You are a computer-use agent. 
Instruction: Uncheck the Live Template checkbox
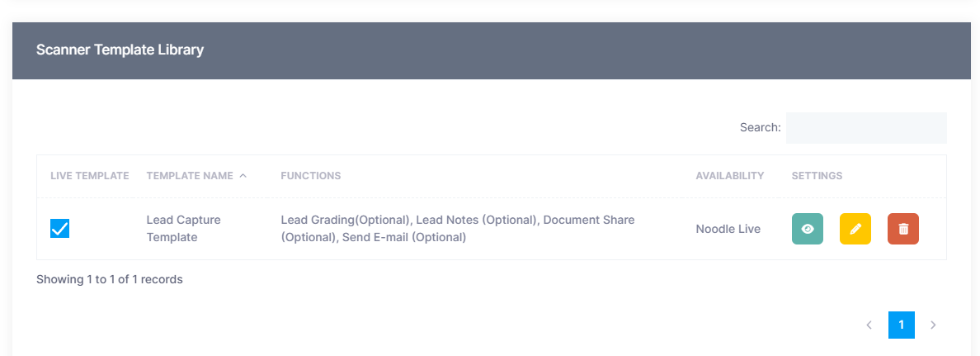click(59, 229)
